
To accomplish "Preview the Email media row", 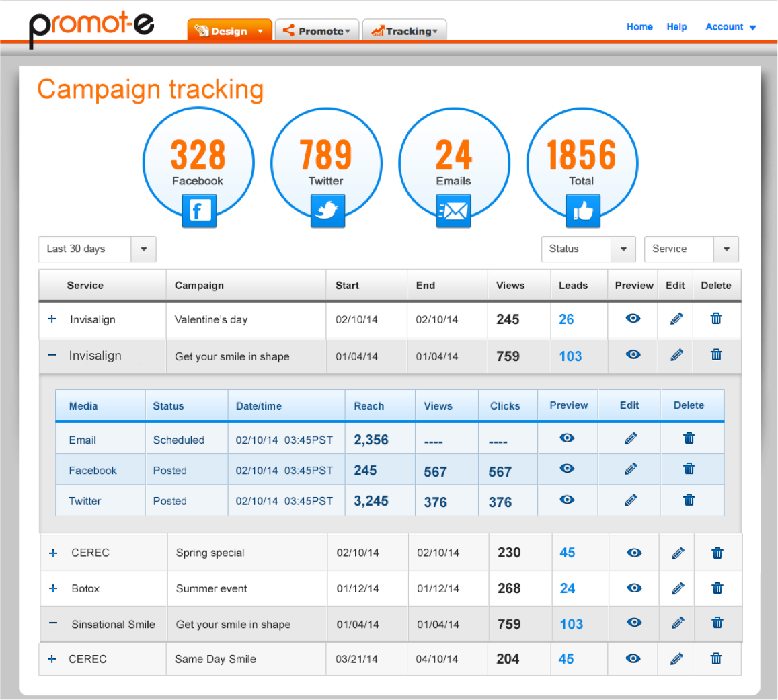I will click(x=567, y=438).
